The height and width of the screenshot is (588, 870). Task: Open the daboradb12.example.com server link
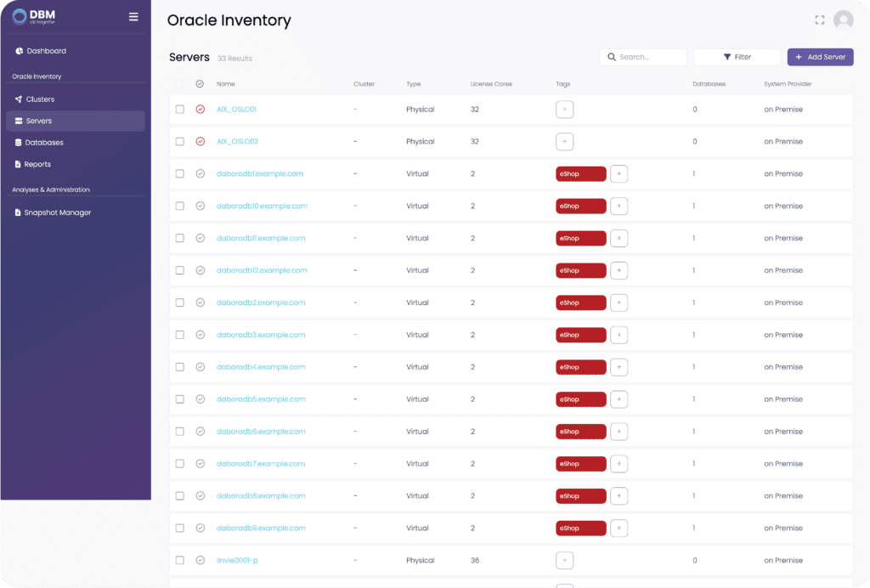pos(262,271)
